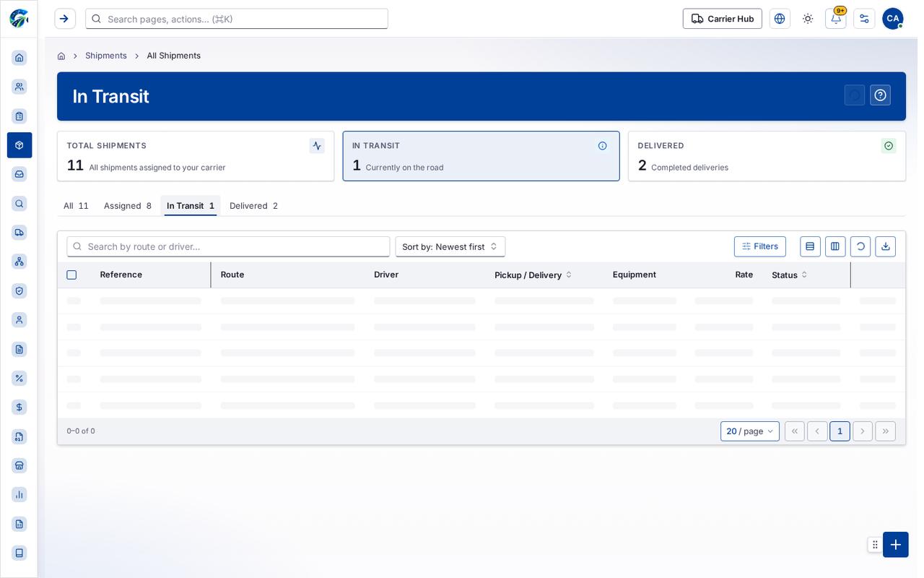Click the CA user avatar

[x=893, y=19]
